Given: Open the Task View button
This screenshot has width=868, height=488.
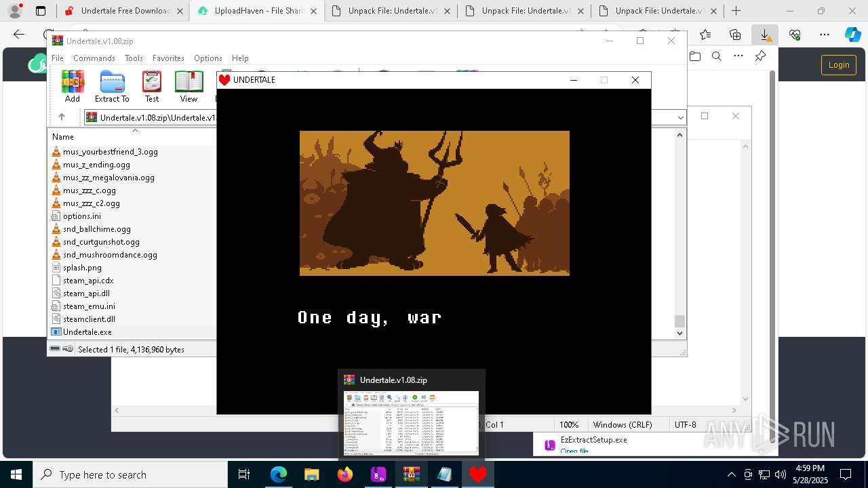Looking at the screenshot, I should 245,474.
